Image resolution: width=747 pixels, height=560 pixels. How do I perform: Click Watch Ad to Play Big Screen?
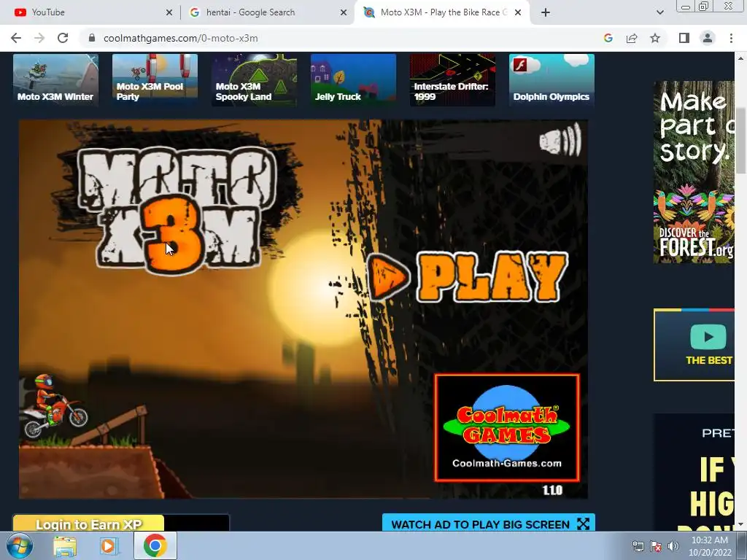pyautogui.click(x=489, y=524)
